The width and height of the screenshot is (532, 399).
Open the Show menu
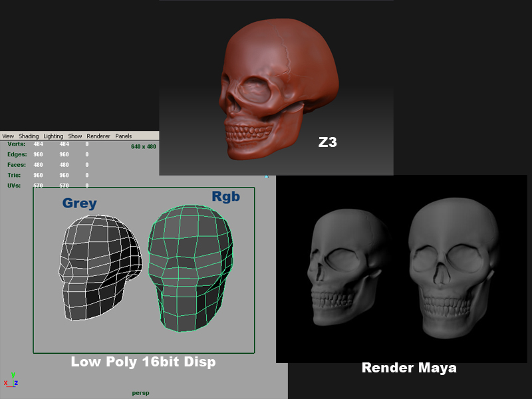pyautogui.click(x=75, y=136)
